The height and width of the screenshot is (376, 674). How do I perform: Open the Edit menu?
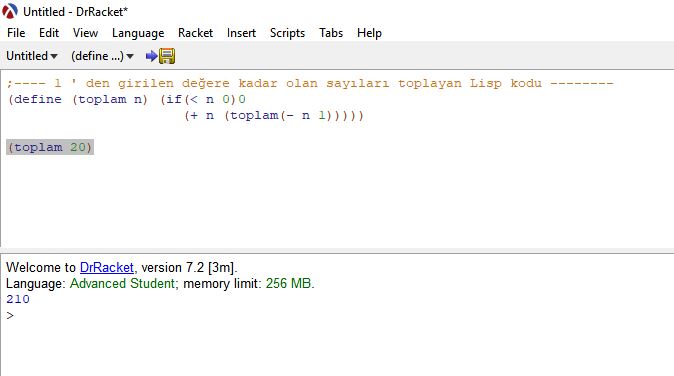[49, 33]
